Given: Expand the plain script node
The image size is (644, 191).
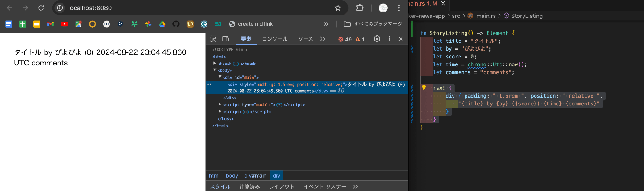Looking at the screenshot, I should (219, 111).
